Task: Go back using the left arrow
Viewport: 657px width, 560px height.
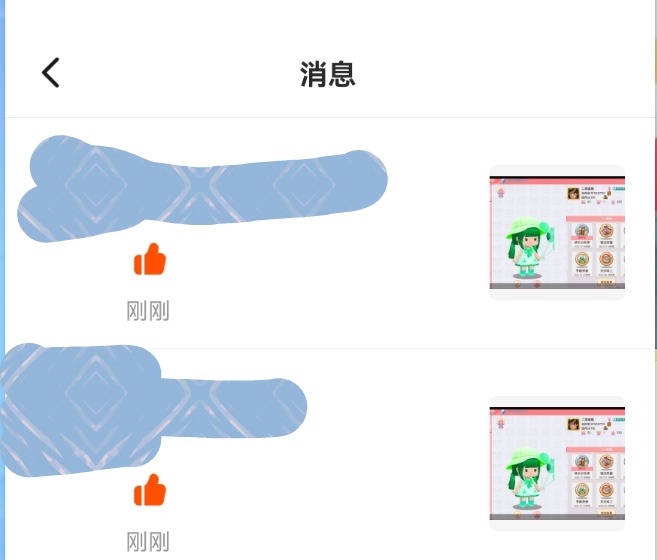Action: [x=51, y=73]
